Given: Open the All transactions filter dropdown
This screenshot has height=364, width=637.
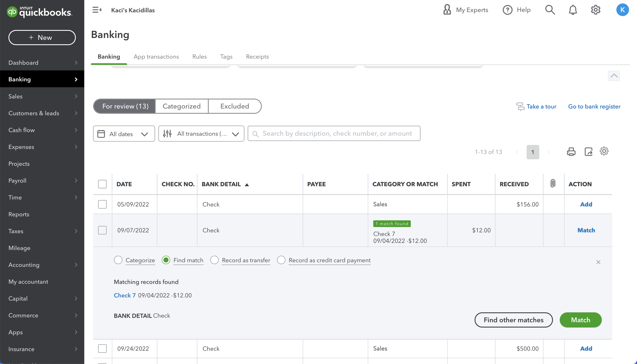Looking at the screenshot, I should coord(201,134).
